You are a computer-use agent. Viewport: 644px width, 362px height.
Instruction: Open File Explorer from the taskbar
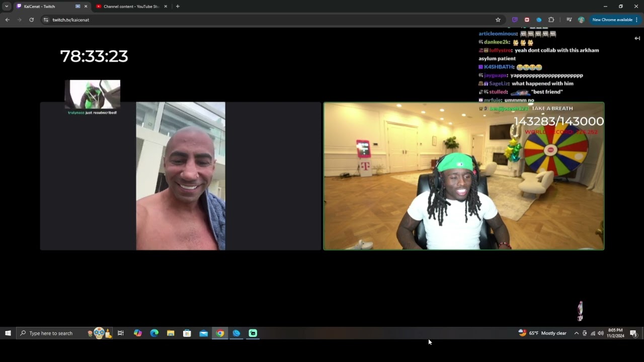(171, 333)
